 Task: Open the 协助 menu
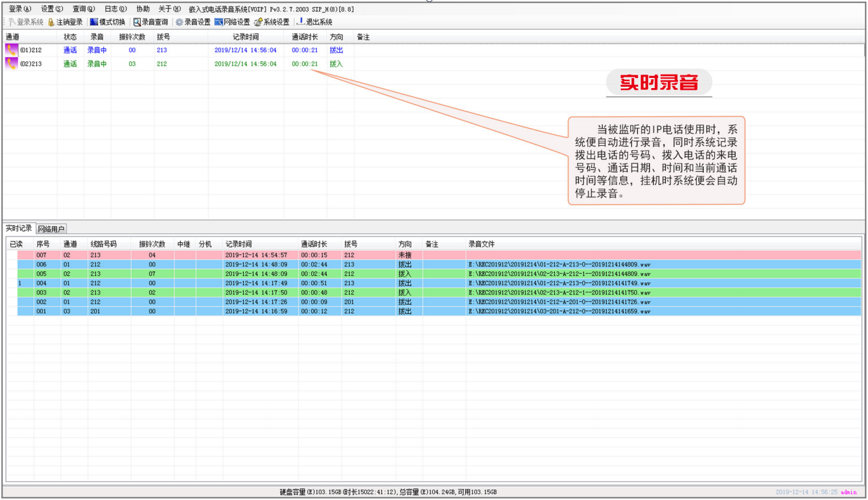pos(143,9)
